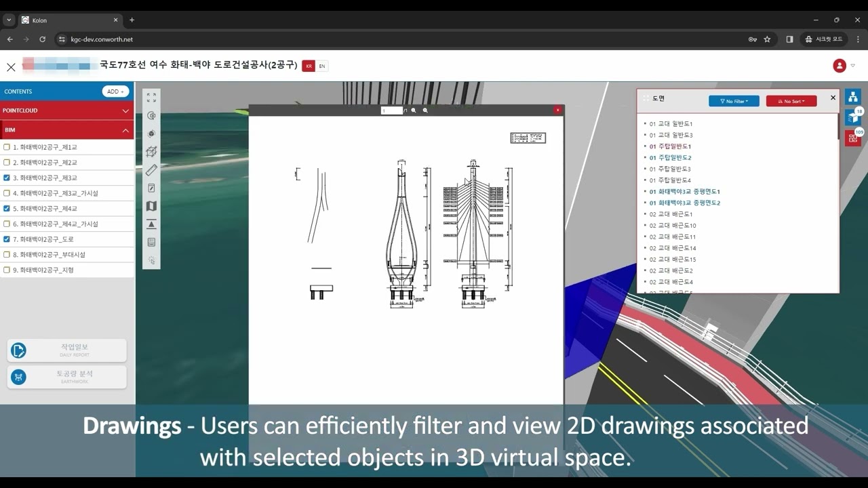Click the fullscreen expand tool icon
This screenshot has height=488, width=868.
[x=151, y=98]
